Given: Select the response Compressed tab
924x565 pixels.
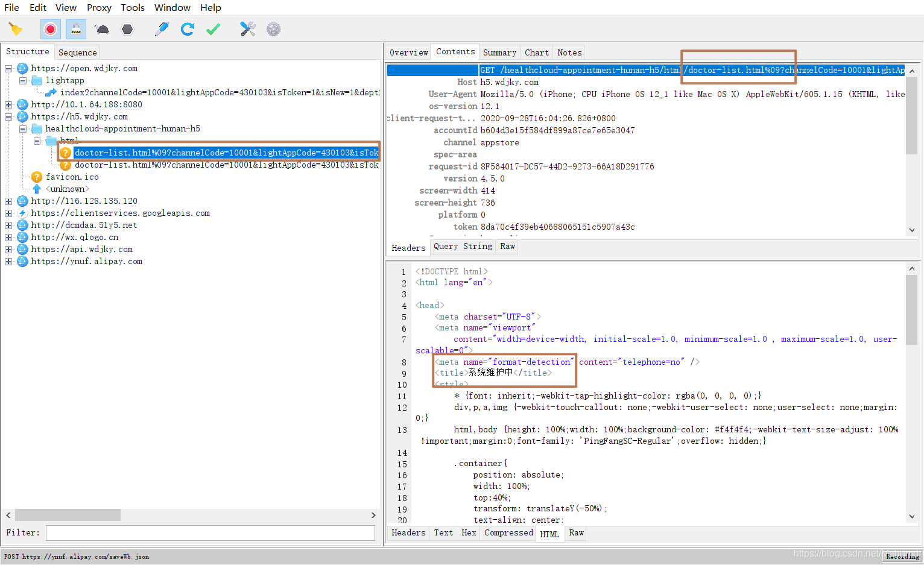Looking at the screenshot, I should [x=508, y=532].
